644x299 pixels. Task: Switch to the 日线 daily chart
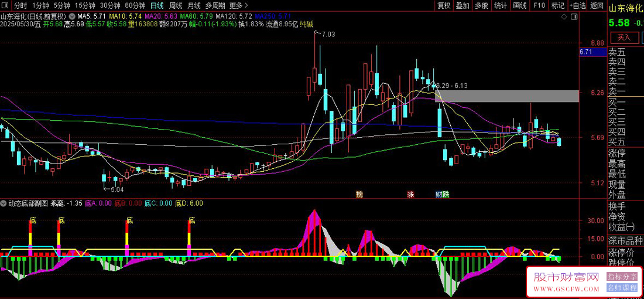pyautogui.click(x=156, y=5)
